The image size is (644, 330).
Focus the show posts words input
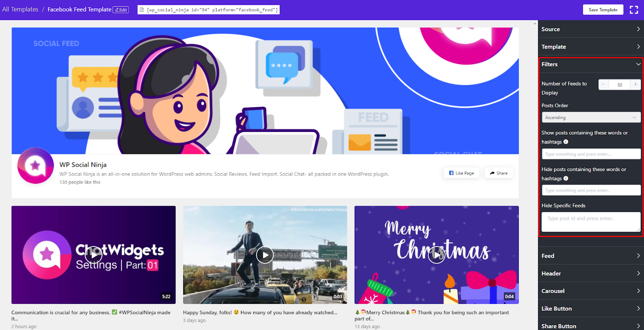[x=591, y=154]
